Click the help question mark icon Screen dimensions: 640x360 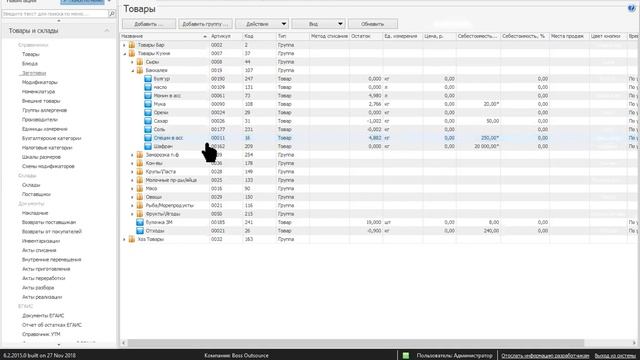pos(631,9)
